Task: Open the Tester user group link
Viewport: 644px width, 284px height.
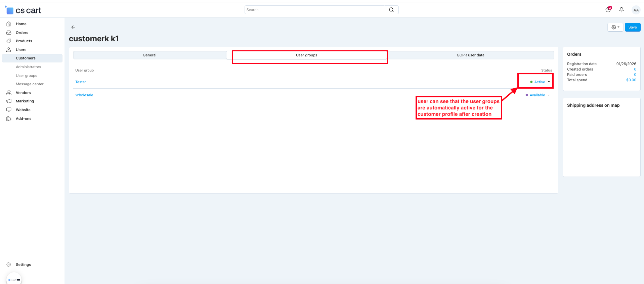Action: (x=81, y=82)
